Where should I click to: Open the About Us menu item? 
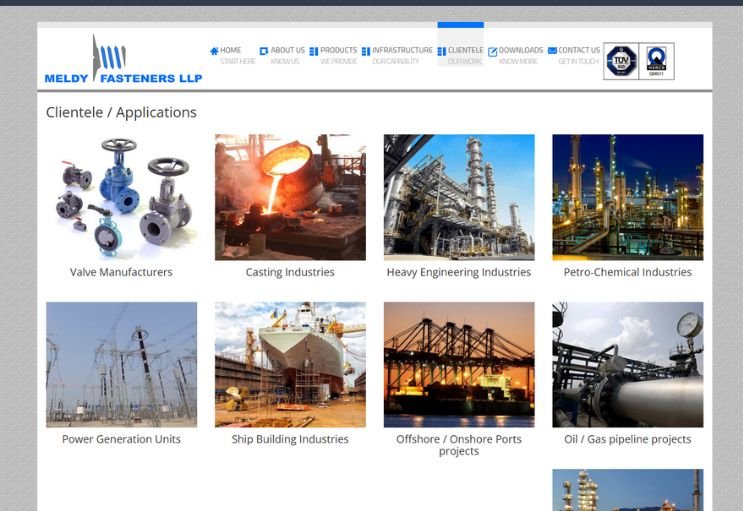tap(282, 55)
